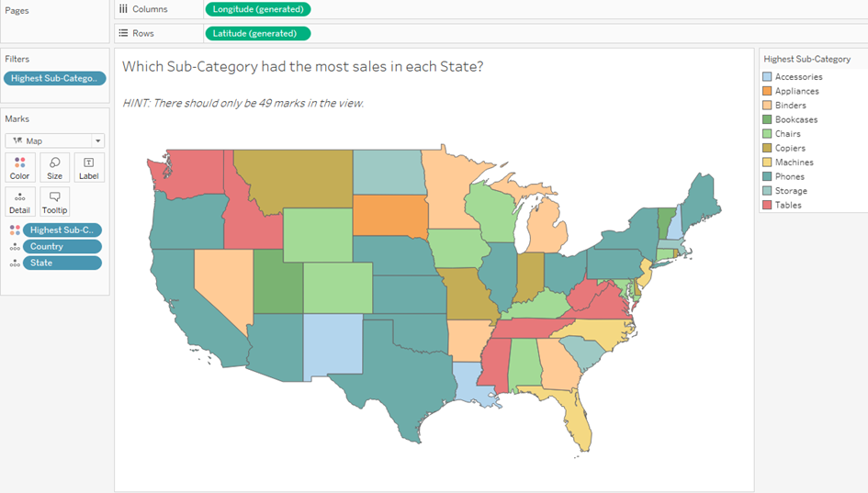Screen dimensions: 868x493
Task: Click the Phones color swatch in legend
Action: click(x=767, y=176)
